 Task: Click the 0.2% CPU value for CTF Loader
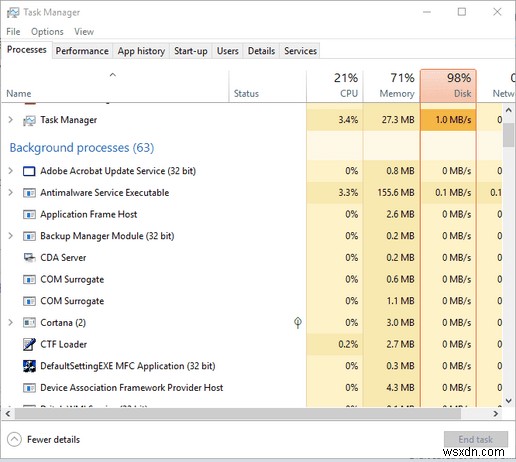tap(348, 344)
